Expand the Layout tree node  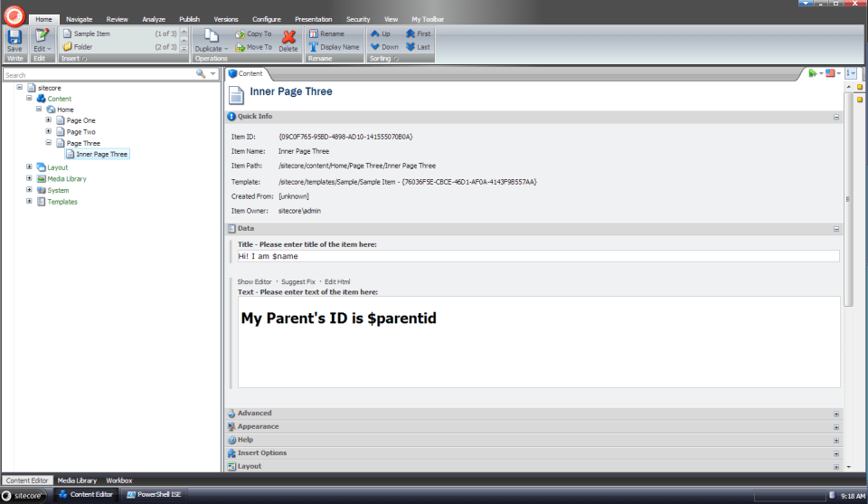coord(29,166)
